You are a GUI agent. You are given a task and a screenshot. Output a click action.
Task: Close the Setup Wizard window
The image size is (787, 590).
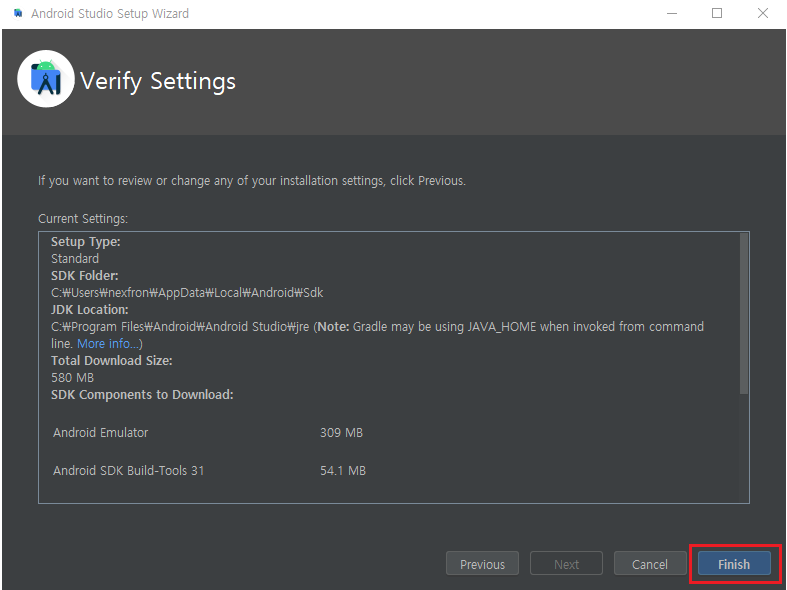(762, 13)
